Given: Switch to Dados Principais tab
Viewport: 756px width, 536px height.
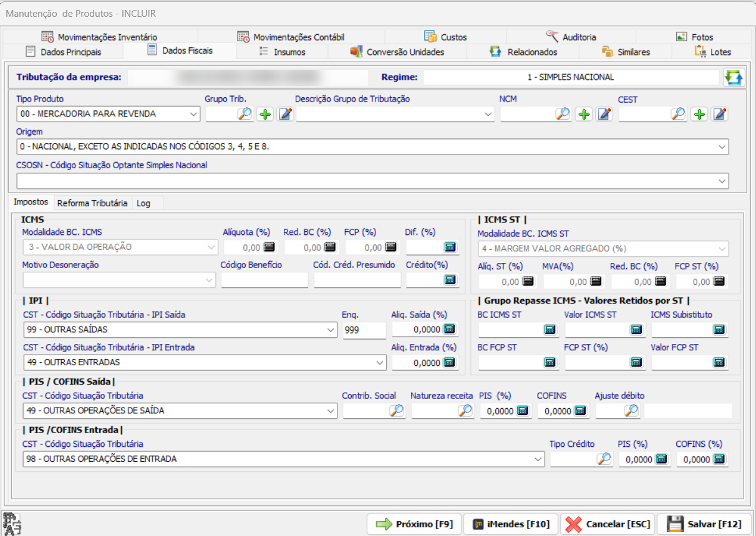Looking at the screenshot, I should (x=63, y=52).
